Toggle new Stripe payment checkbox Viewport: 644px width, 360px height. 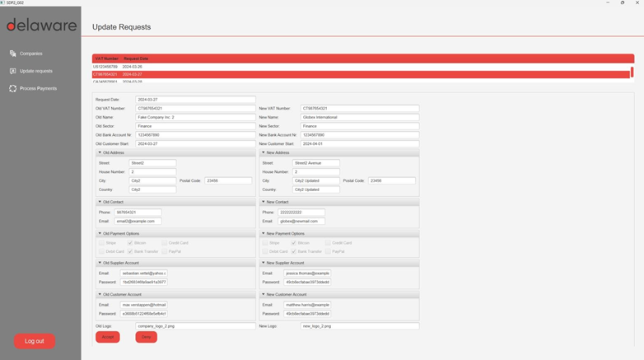coord(265,243)
